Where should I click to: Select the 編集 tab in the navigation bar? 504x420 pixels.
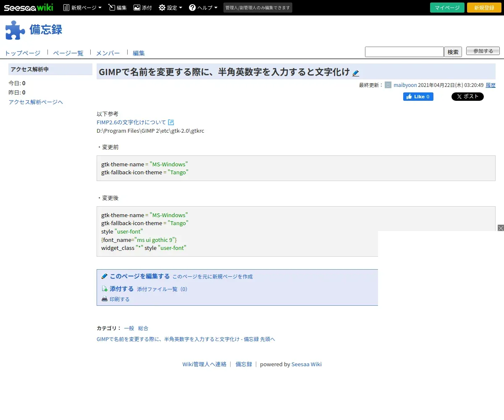pos(139,53)
